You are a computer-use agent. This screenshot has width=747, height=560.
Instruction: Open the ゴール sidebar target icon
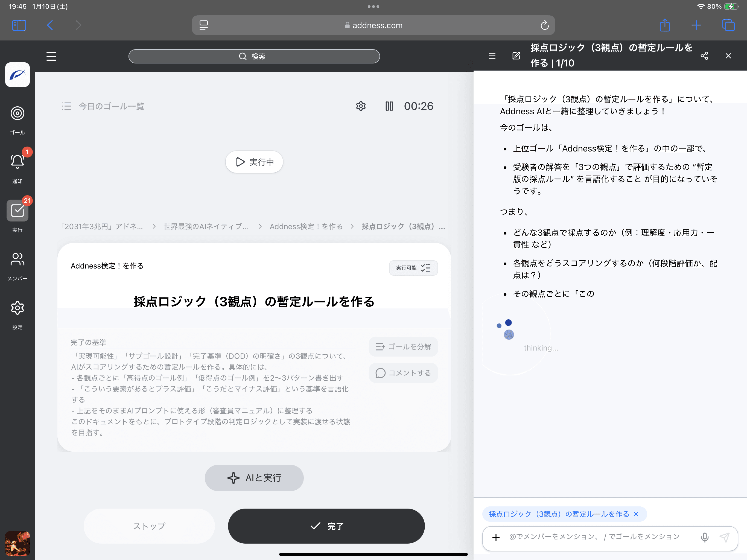[17, 113]
